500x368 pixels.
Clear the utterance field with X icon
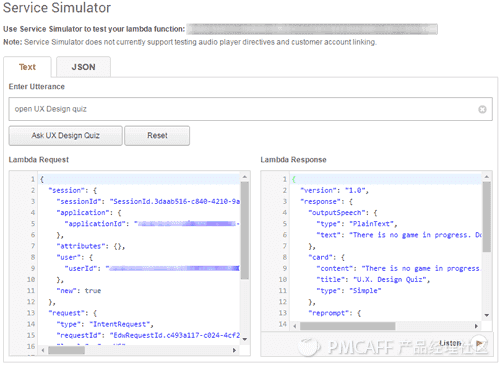(482, 109)
